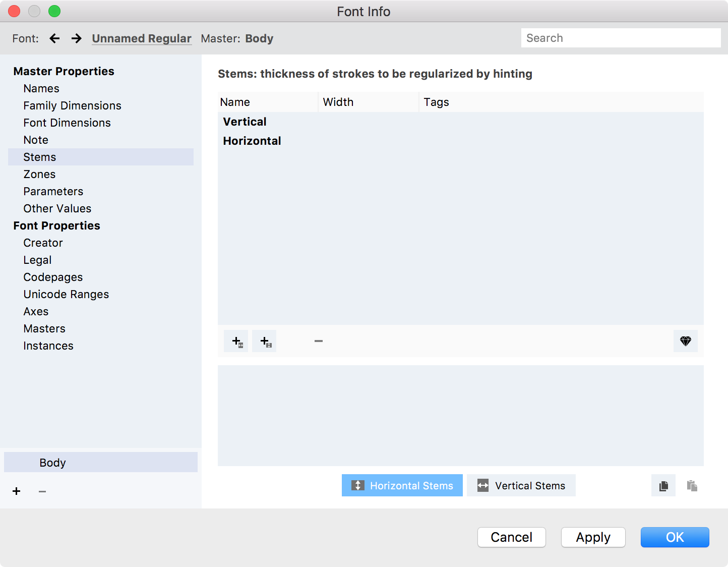
Task: Click the Font Properties heading
Action: point(56,225)
